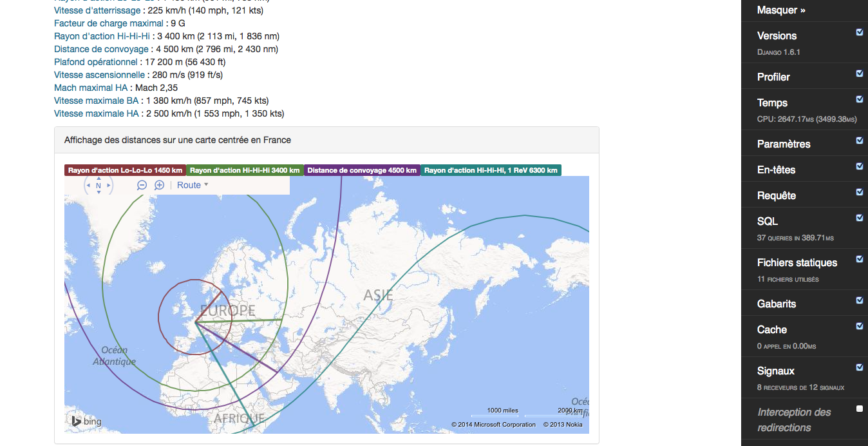The width and height of the screenshot is (868, 446).
Task: Select red Rayon d'action Lo-Lo-Lo legend label
Action: [x=125, y=170]
